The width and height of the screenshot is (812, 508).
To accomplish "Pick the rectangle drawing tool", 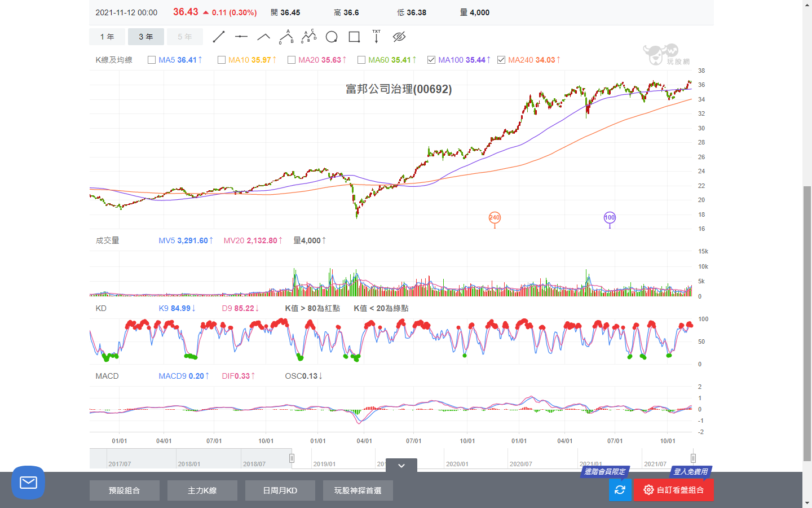I will pyautogui.click(x=354, y=37).
